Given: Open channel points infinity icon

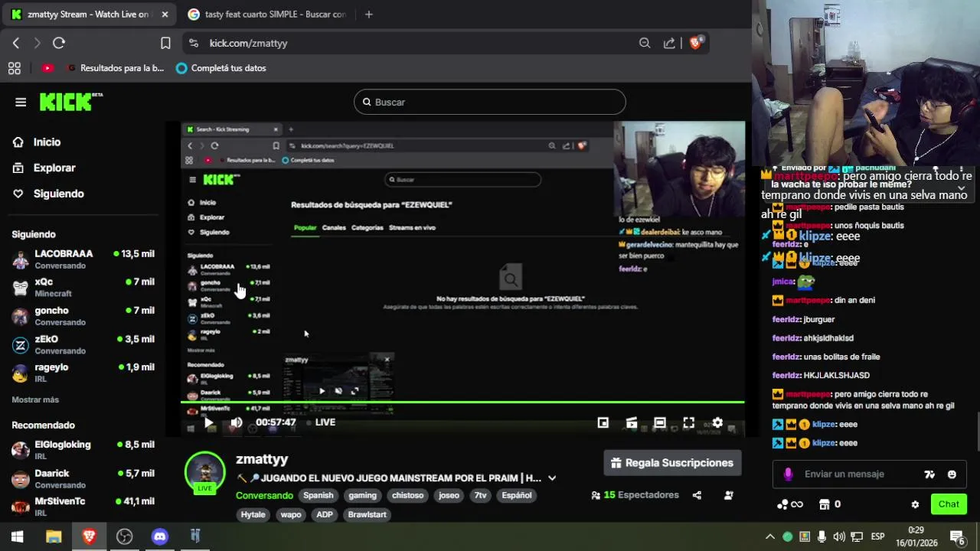Looking at the screenshot, I should [x=789, y=504].
